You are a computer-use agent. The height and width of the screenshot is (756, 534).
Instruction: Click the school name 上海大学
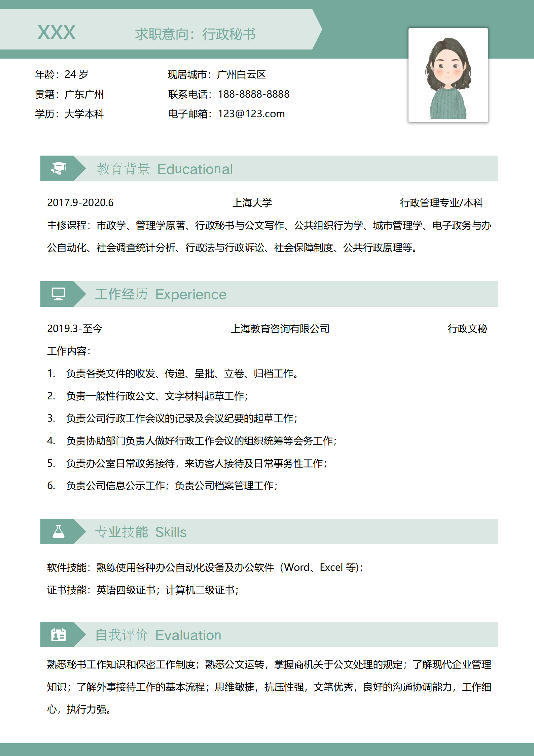pyautogui.click(x=252, y=203)
